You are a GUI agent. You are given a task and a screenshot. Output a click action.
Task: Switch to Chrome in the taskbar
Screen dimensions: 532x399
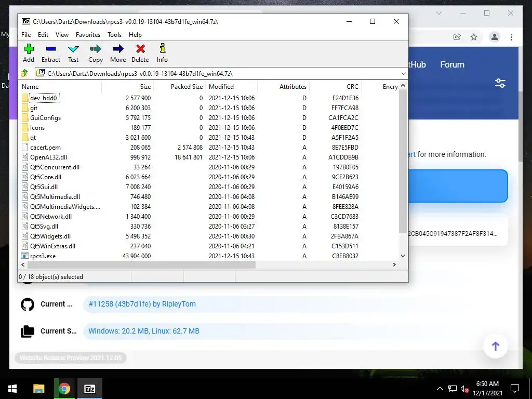[64, 389]
